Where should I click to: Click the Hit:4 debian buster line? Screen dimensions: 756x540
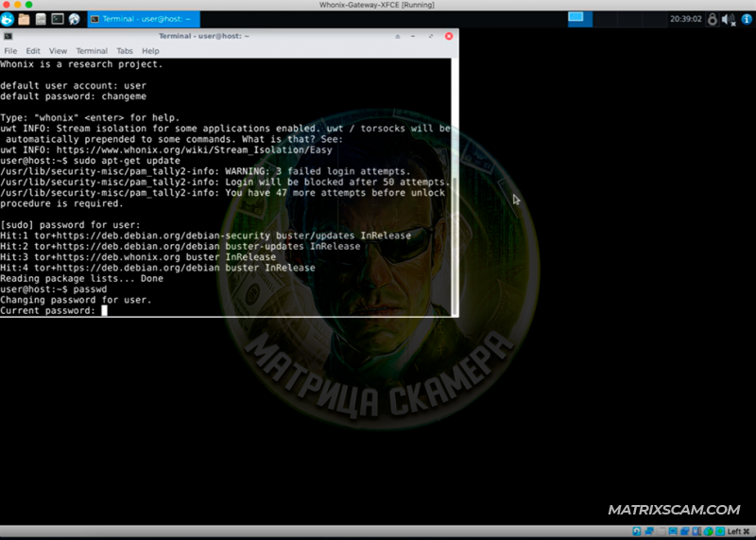(158, 268)
